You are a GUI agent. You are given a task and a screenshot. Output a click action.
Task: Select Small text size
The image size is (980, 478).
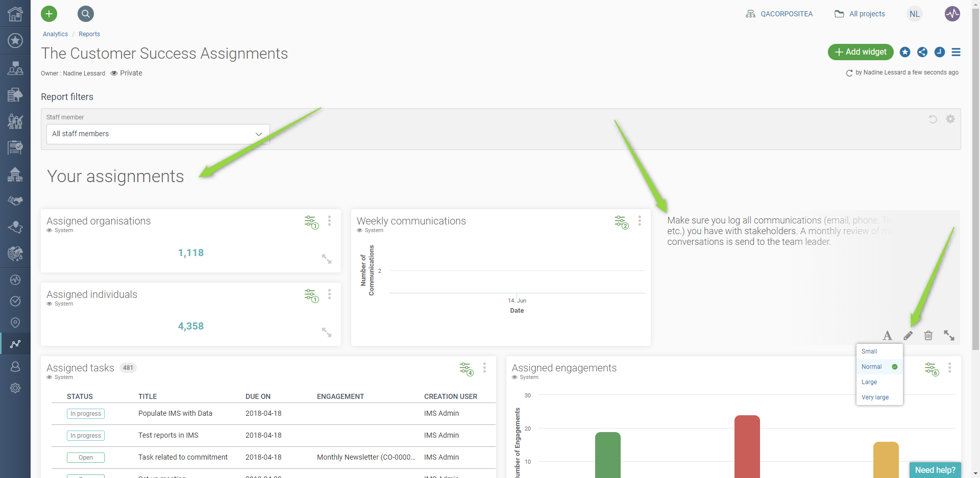[879, 351]
